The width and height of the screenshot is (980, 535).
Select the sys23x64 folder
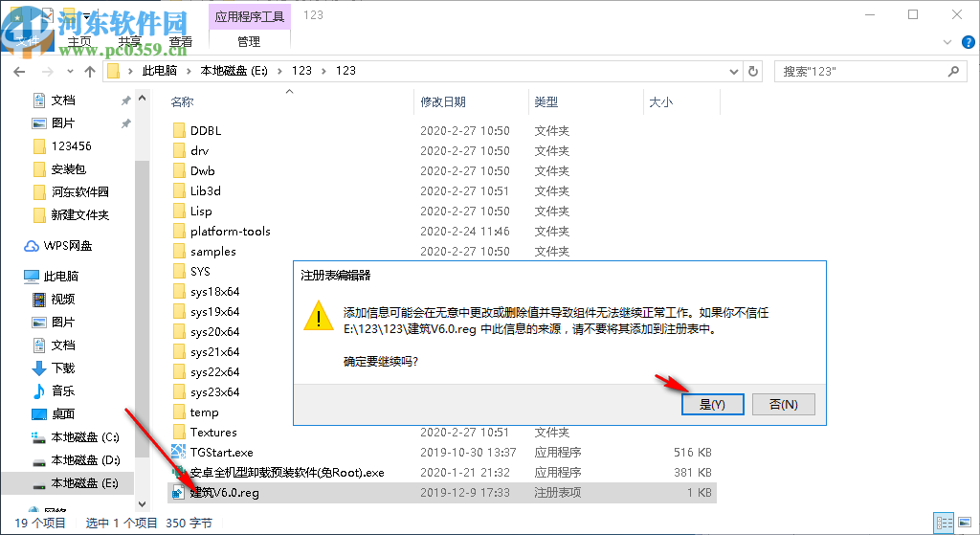[x=215, y=391]
